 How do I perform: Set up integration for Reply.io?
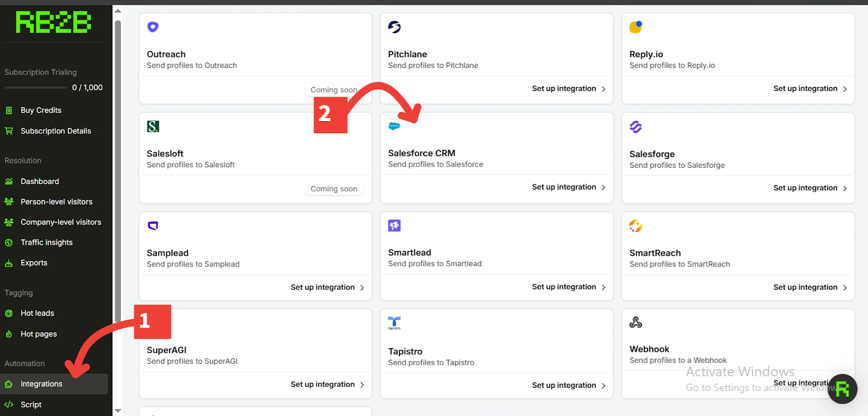pyautogui.click(x=810, y=89)
